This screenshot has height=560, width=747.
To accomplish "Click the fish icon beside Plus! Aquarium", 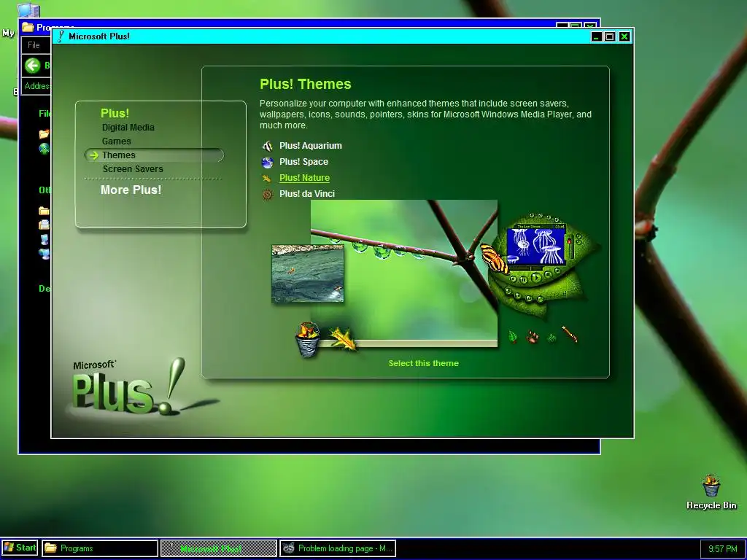I will [267, 146].
